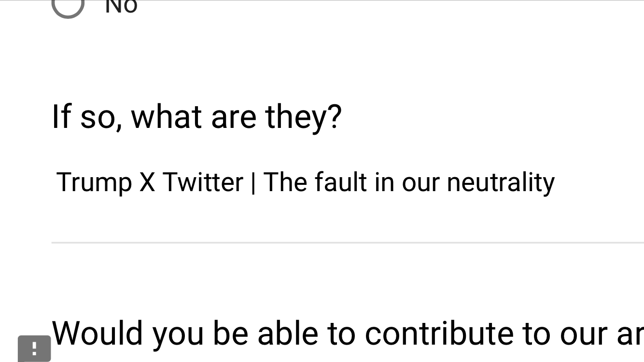The width and height of the screenshot is (644, 362).
Task: Click the vertical bar separator in the answer
Action: (x=253, y=183)
